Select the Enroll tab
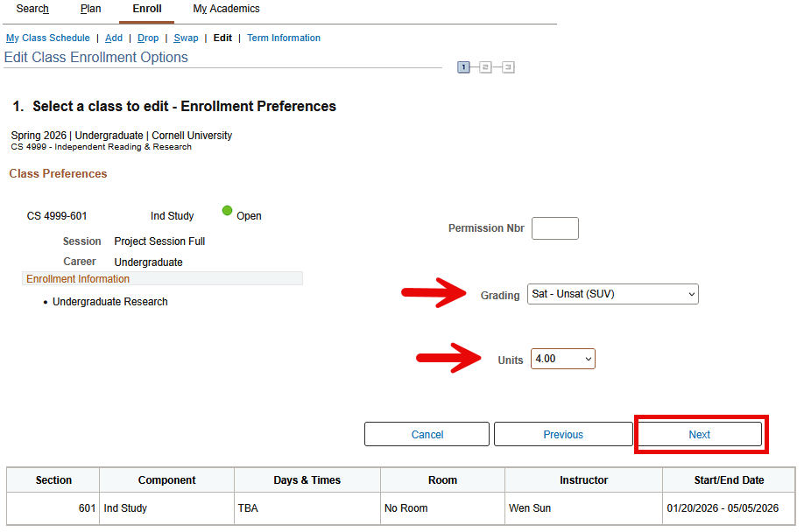Viewport: 804px width, 532px height. click(x=146, y=9)
